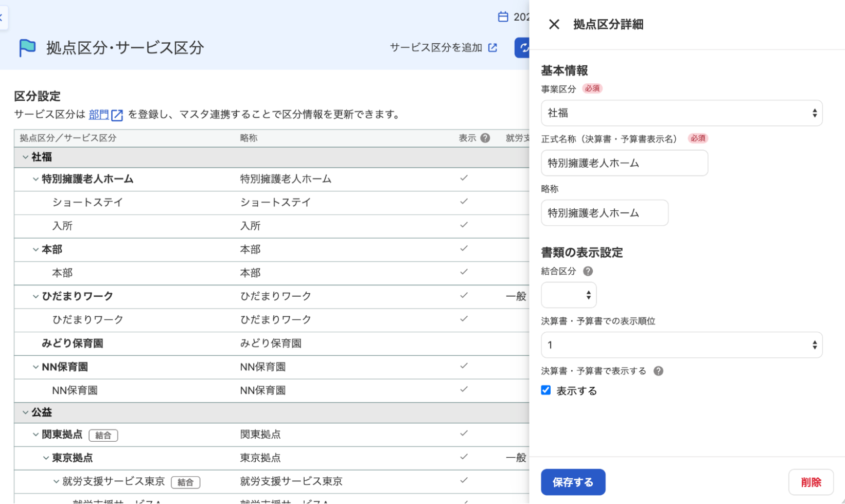The image size is (845, 504).
Task: Open help icon next to 表示 column
Action: pos(485,138)
